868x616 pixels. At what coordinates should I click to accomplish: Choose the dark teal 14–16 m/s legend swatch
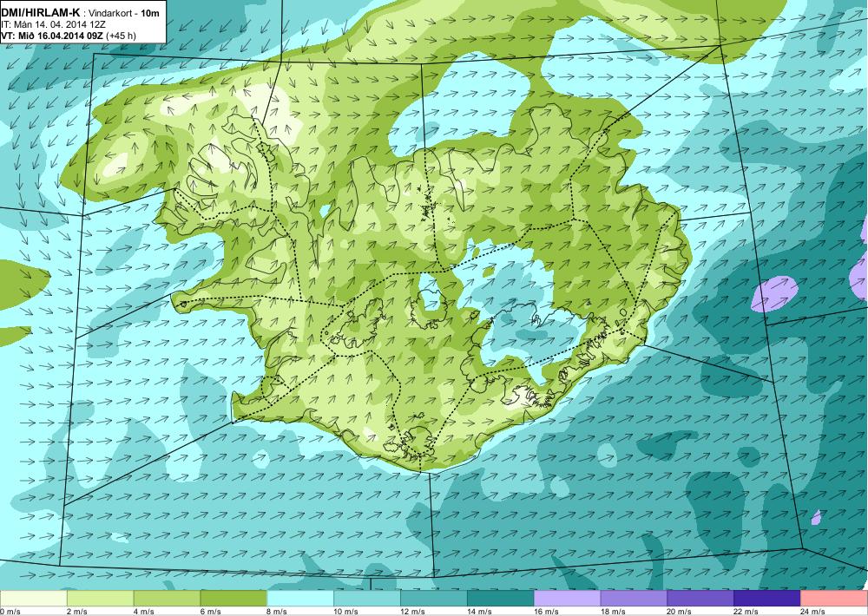[x=501, y=599]
